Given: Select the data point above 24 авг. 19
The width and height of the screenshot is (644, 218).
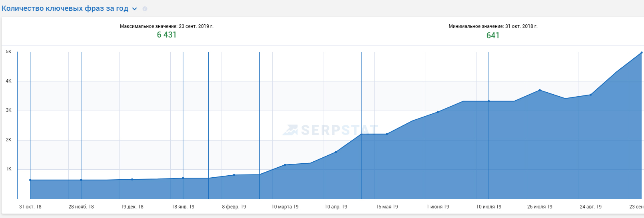Looking at the screenshot, I should point(590,95).
